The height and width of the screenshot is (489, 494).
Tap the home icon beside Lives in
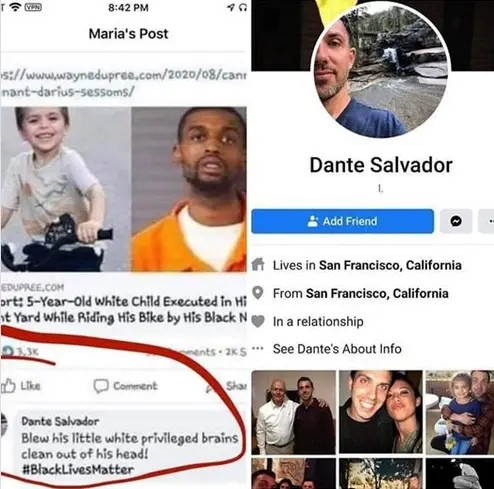(x=258, y=265)
